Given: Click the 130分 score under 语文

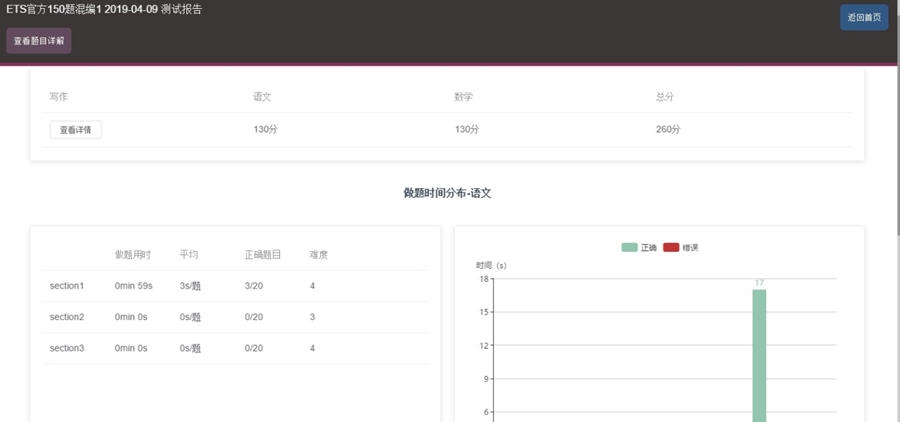Looking at the screenshot, I should [x=266, y=130].
